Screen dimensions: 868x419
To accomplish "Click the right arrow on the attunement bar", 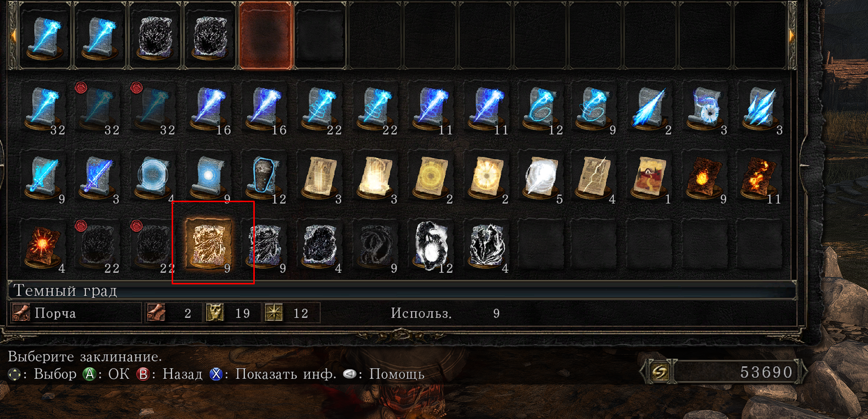I will (x=791, y=35).
